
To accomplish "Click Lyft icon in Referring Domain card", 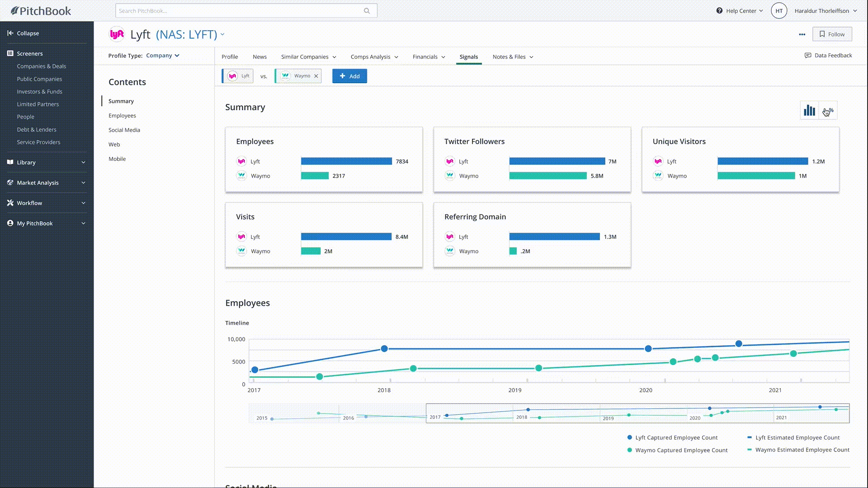I will pos(450,237).
